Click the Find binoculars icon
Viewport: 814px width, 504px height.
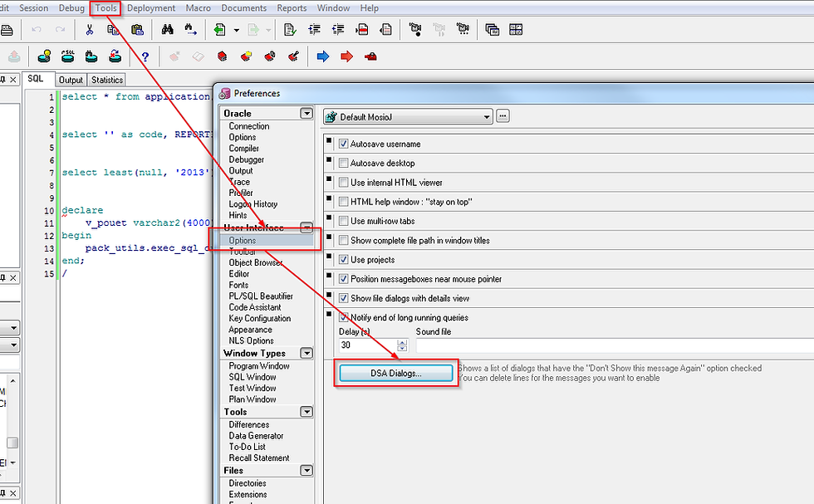[167, 30]
